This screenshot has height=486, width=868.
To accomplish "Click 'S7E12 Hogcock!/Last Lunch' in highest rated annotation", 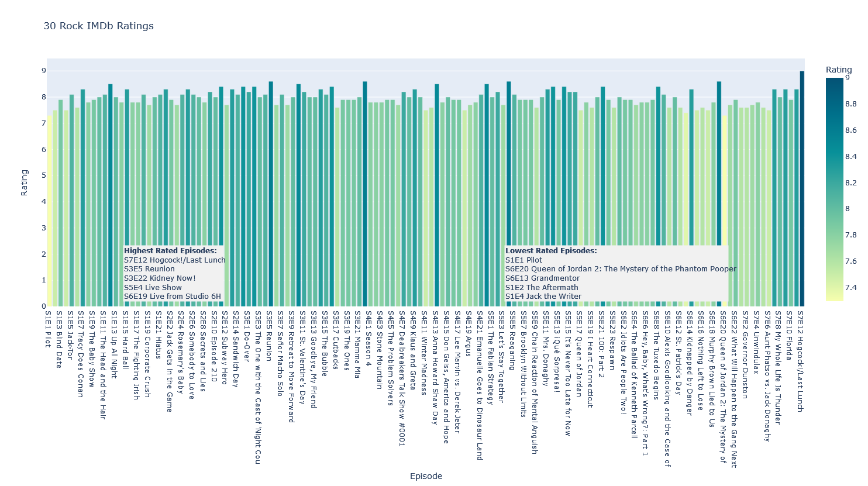I will pos(174,260).
